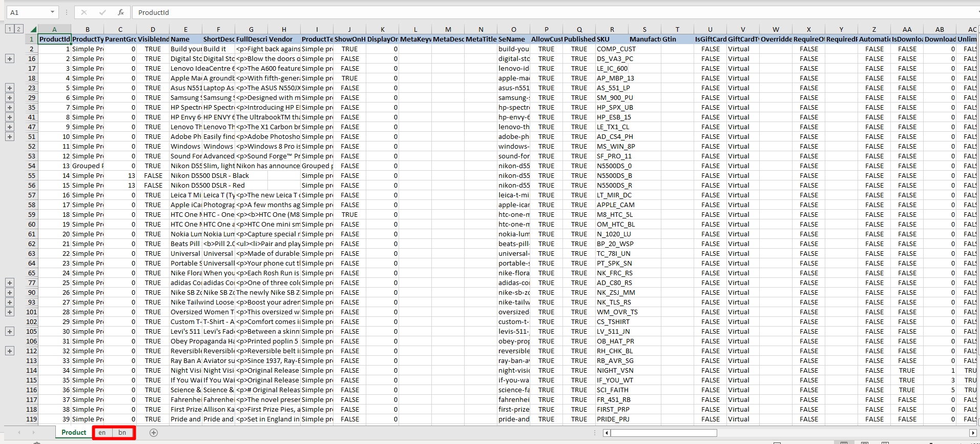The image size is (980, 444).
Task: Expand the group at row 47
Action: pyautogui.click(x=10, y=127)
